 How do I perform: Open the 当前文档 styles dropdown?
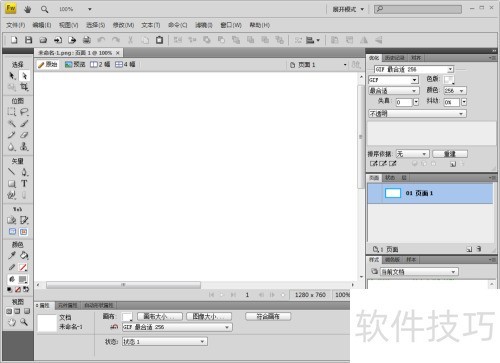[x=419, y=272]
